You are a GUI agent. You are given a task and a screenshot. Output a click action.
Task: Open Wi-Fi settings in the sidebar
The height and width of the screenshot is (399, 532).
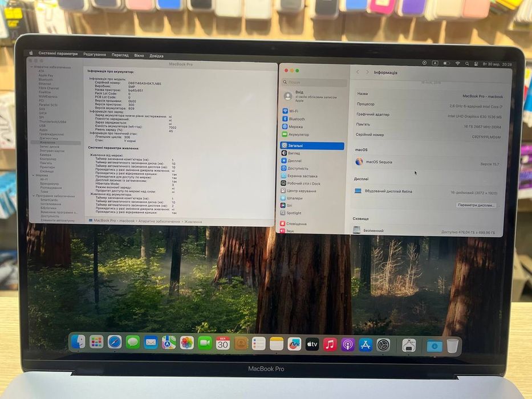290,111
